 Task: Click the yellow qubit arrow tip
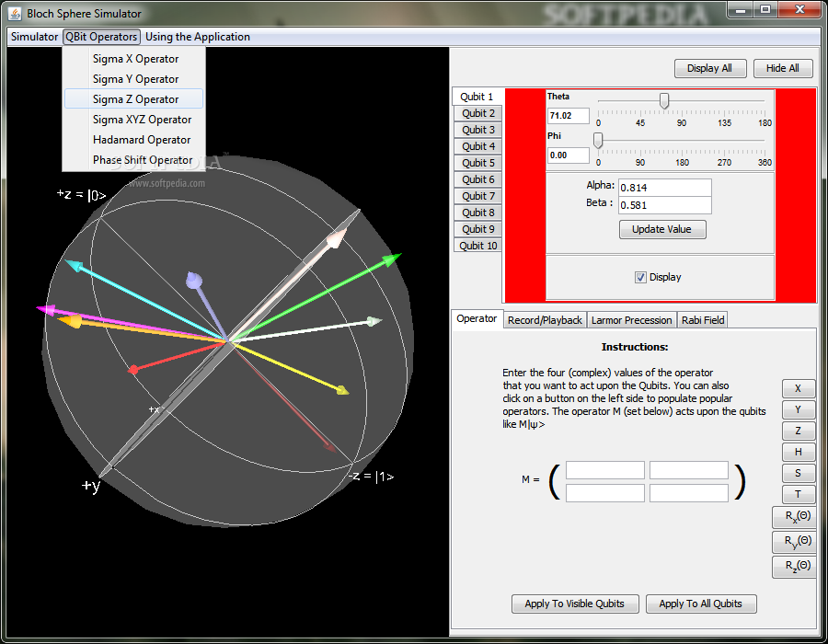pos(343,390)
